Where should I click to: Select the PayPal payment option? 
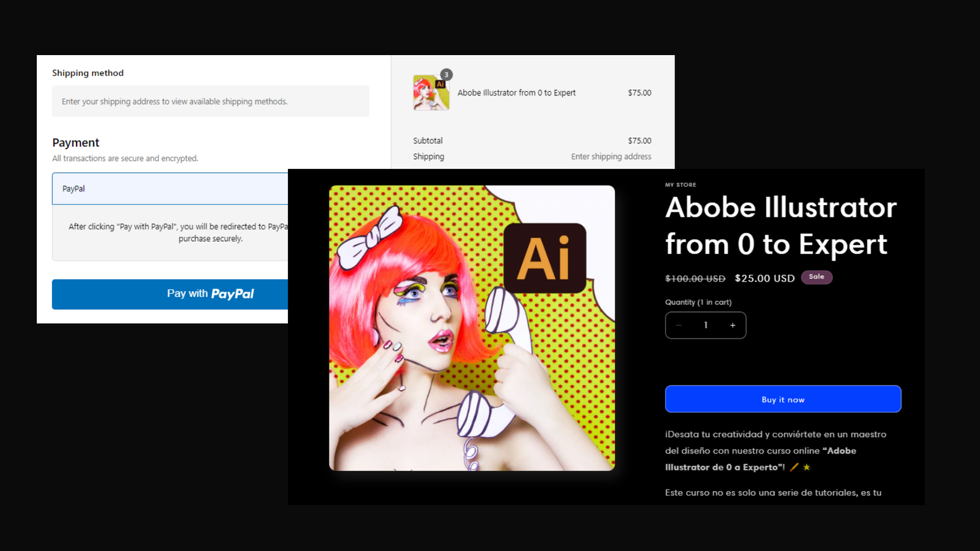tap(170, 189)
